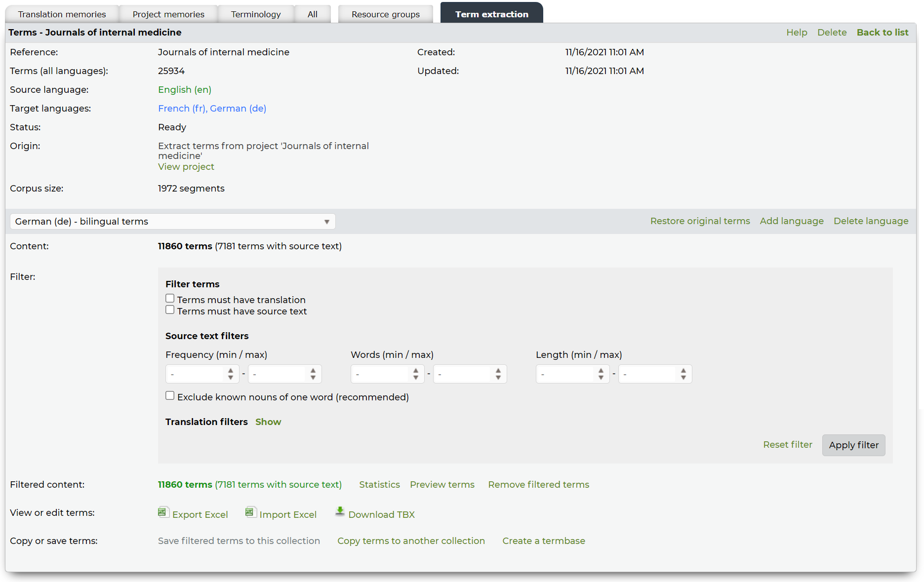Open the Resource groups tab

(x=385, y=14)
